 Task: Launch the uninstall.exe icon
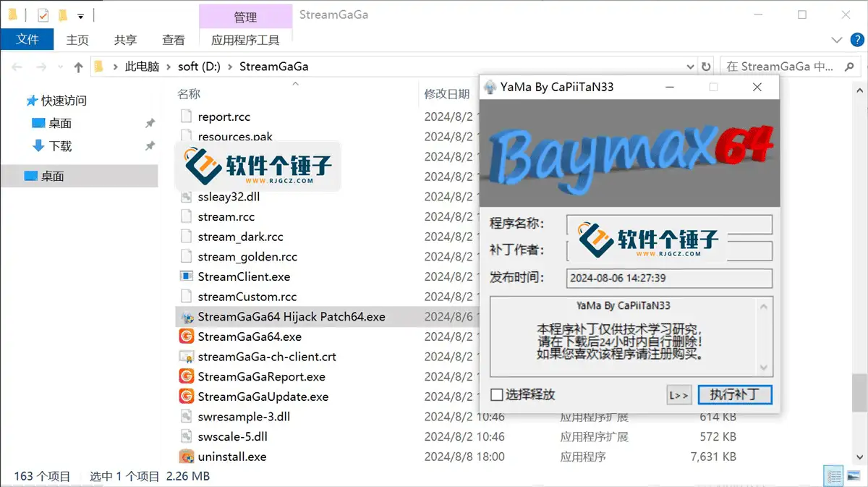tap(187, 457)
